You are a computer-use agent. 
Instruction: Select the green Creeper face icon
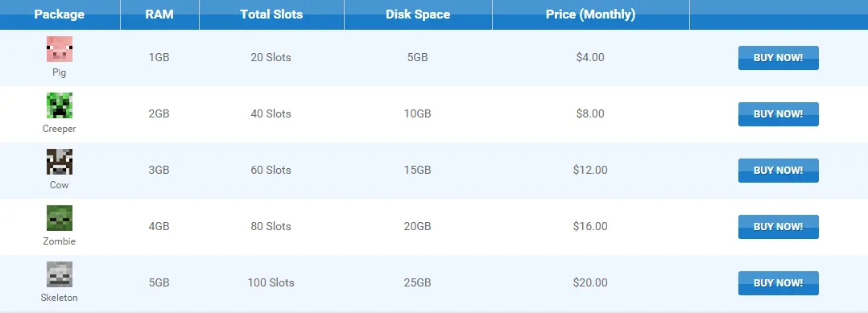coord(60,105)
